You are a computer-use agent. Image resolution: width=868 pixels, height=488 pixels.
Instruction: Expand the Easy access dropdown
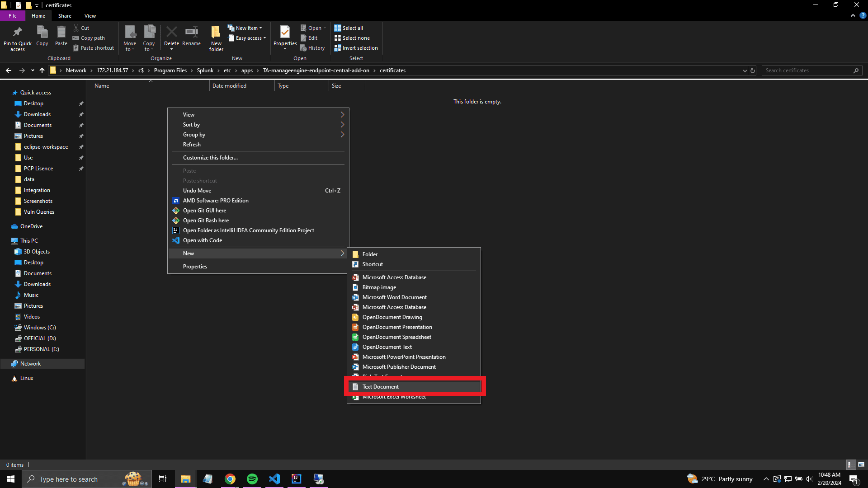point(247,38)
